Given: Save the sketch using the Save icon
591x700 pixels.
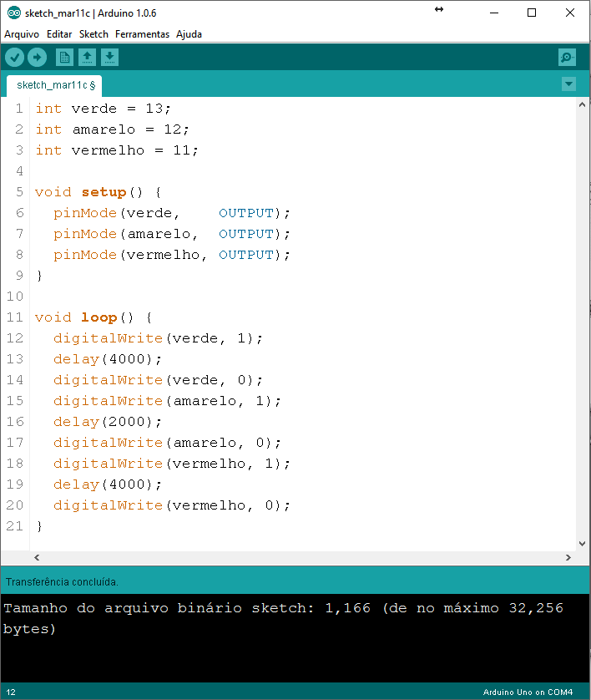Looking at the screenshot, I should coord(109,57).
